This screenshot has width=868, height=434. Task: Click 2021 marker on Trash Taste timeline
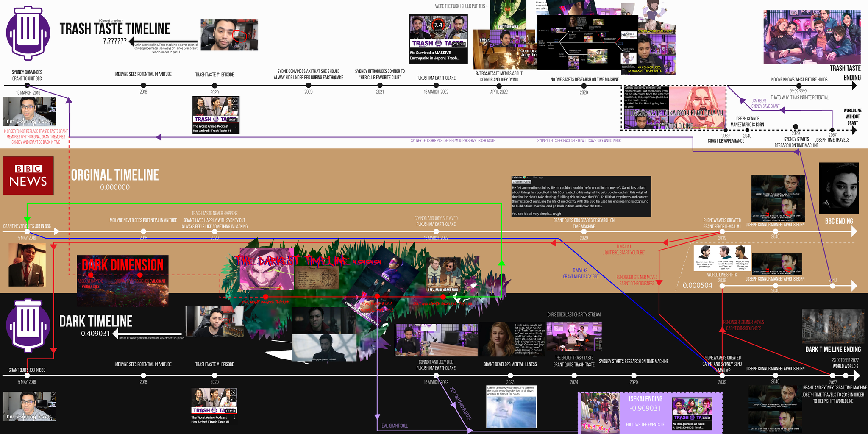click(x=380, y=86)
